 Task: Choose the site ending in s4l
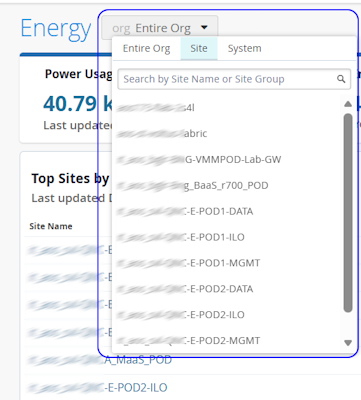(156, 108)
